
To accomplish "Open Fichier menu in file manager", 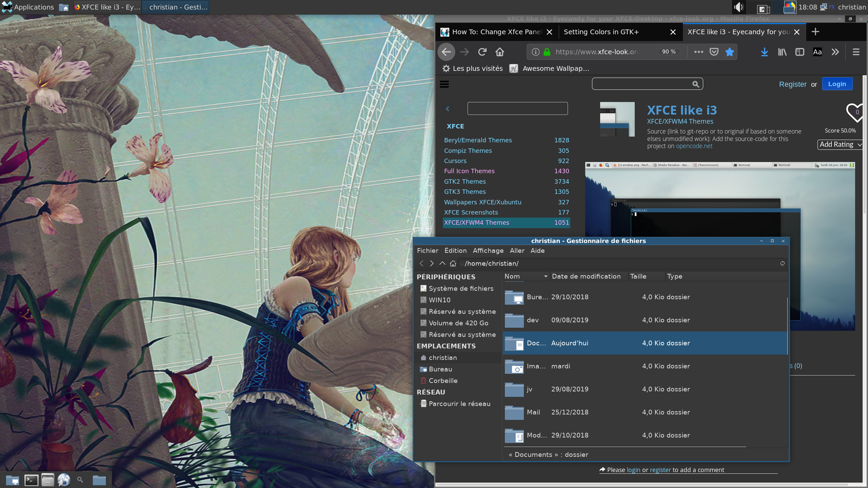I will point(428,250).
